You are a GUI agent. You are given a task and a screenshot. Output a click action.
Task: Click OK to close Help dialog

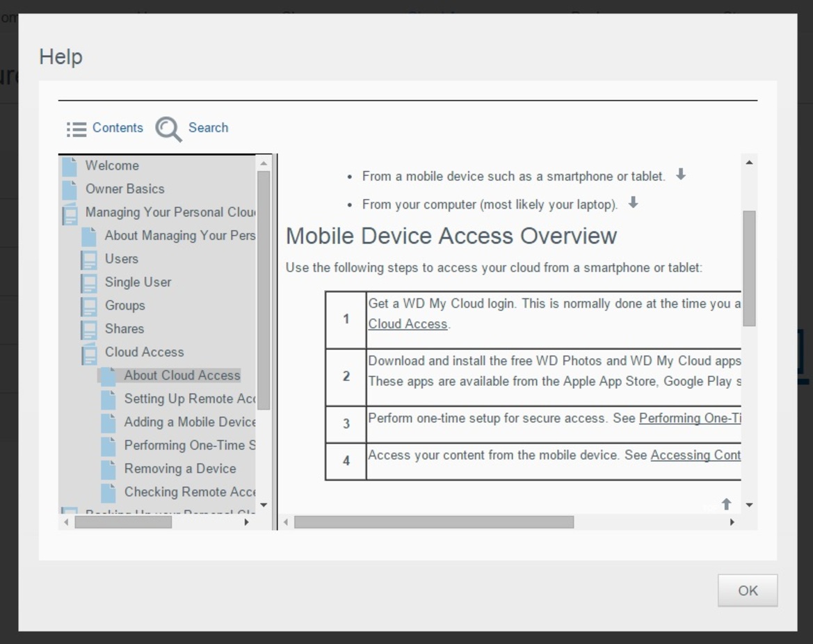tap(748, 590)
